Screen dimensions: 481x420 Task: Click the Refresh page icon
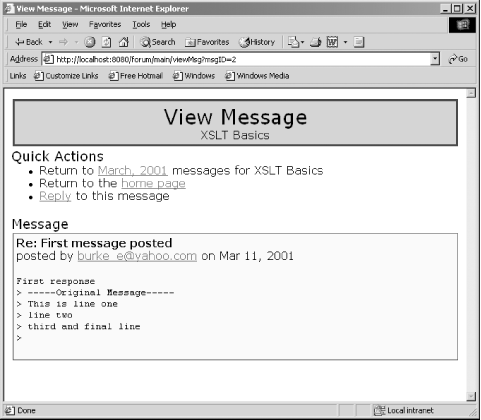tap(106, 42)
